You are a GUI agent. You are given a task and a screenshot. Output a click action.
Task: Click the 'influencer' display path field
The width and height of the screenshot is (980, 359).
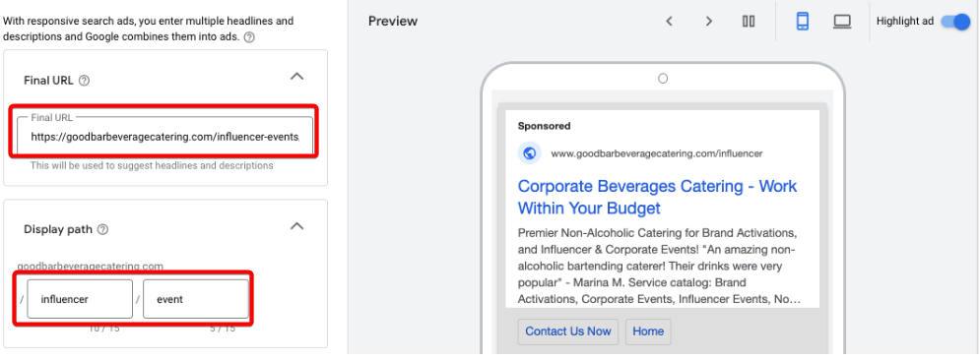(80, 299)
